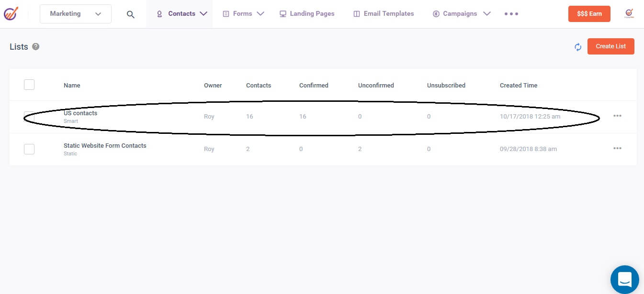Click the user profile icon top right
644x294 pixels.
tap(629, 13)
